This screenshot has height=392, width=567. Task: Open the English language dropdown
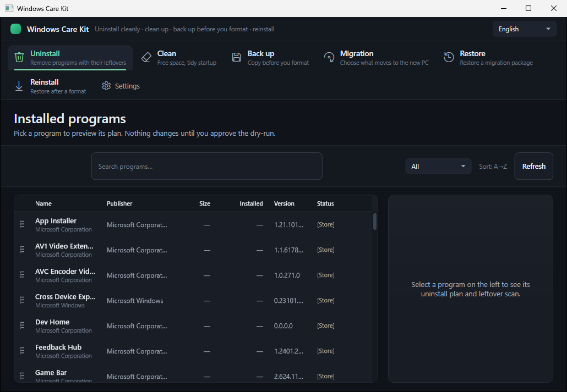point(524,29)
